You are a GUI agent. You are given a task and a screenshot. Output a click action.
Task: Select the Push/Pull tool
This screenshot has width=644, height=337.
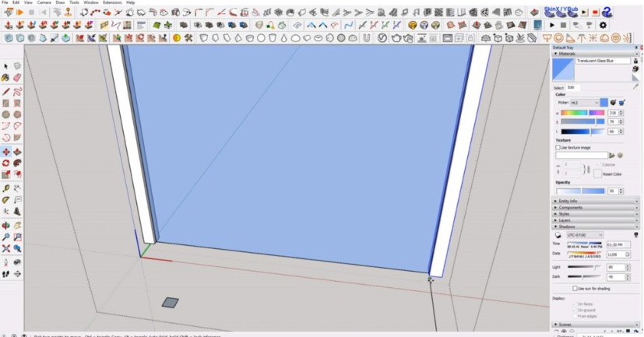pyautogui.click(x=17, y=152)
